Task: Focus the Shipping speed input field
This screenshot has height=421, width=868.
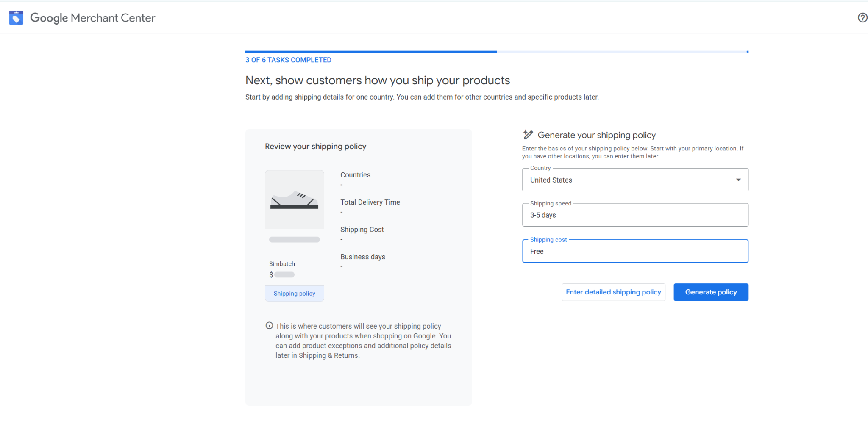Action: tap(635, 215)
